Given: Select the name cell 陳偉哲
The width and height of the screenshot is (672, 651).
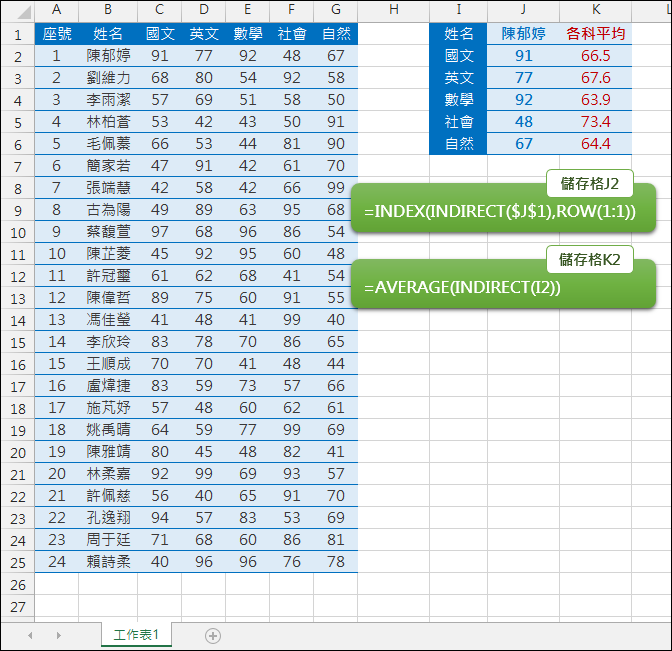Looking at the screenshot, I should coord(108,298).
